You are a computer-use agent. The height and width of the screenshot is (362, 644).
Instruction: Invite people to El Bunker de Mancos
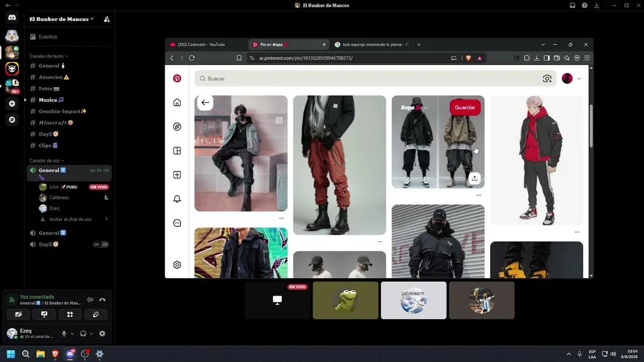click(x=107, y=19)
